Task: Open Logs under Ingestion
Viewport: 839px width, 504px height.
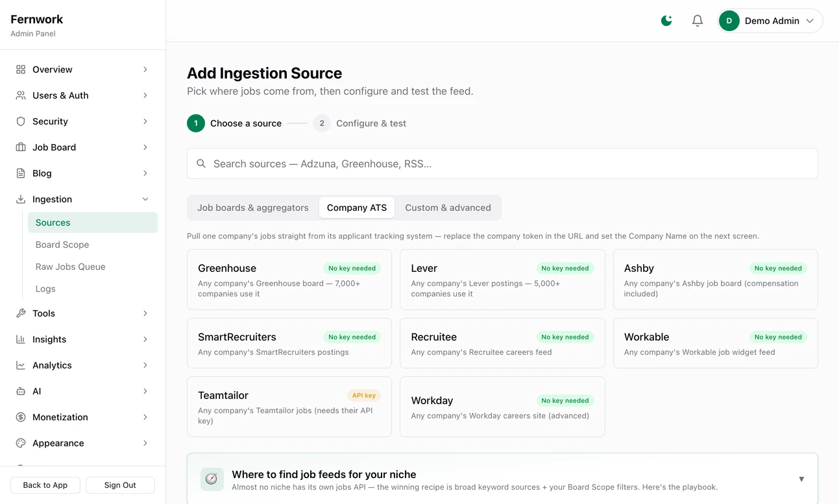Action: click(x=93, y=289)
